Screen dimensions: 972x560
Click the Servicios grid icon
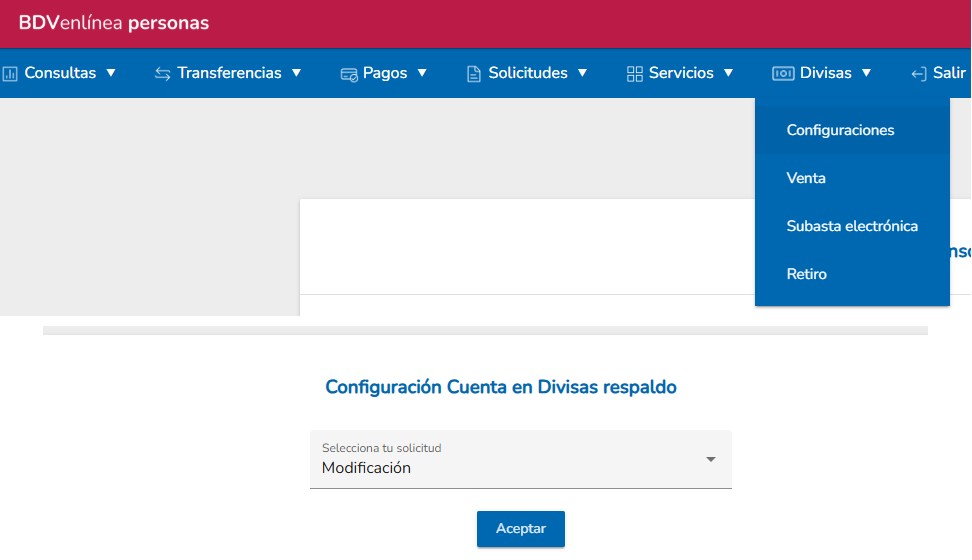pyautogui.click(x=634, y=73)
